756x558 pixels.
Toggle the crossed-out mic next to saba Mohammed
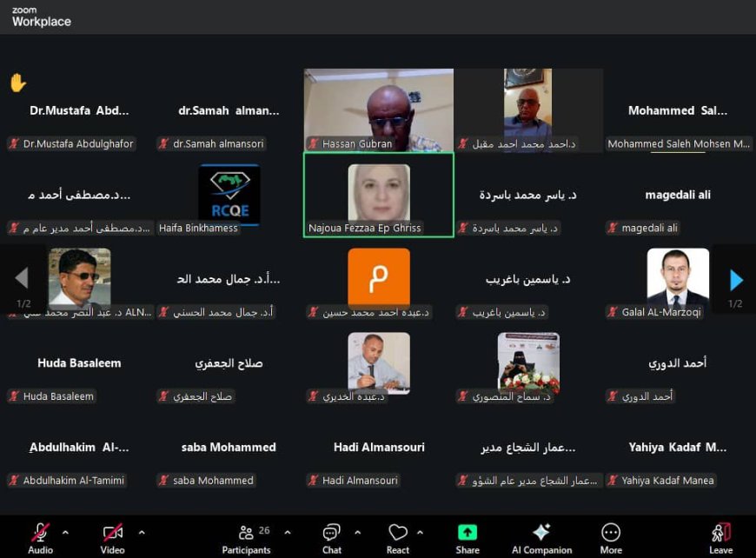point(165,480)
